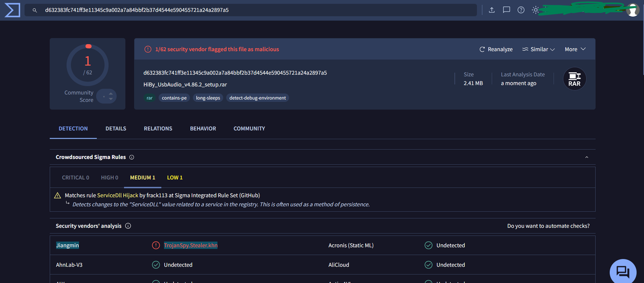Click AliCloud undetected checkmark icon
The image size is (644, 283).
[x=429, y=264]
